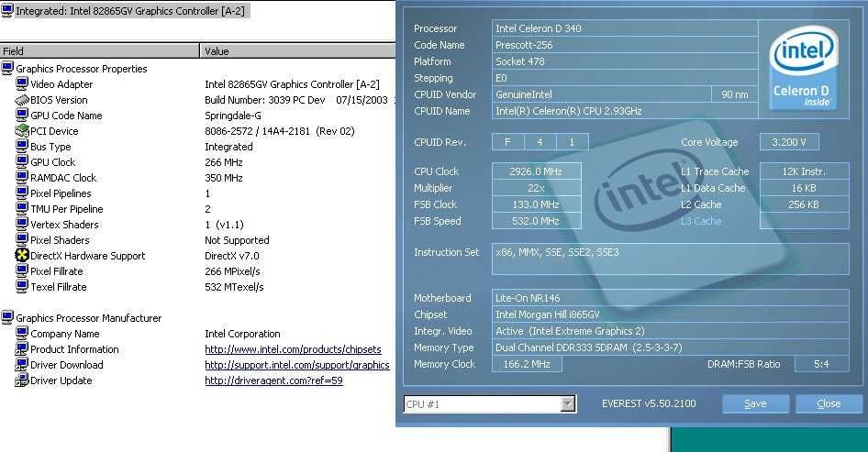
Task: Click the Vertex Shaders icon
Action: click(22, 224)
